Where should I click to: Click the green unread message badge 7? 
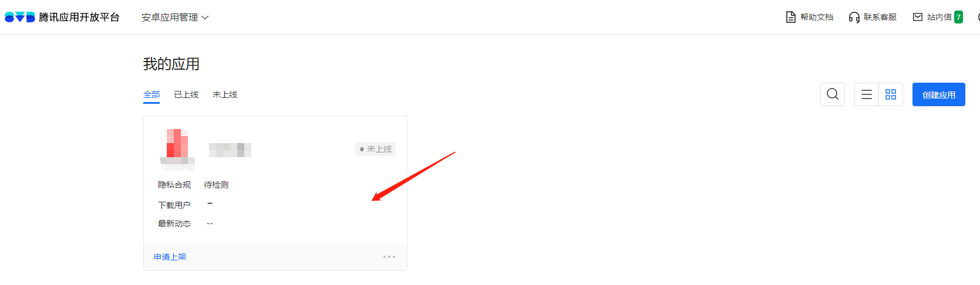(x=958, y=17)
